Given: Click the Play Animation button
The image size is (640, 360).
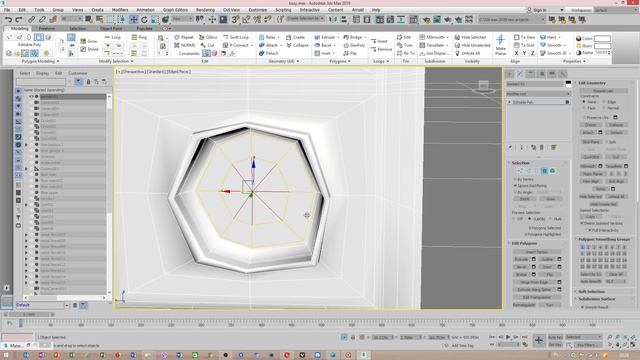Looking at the screenshot, I should pos(508,337).
